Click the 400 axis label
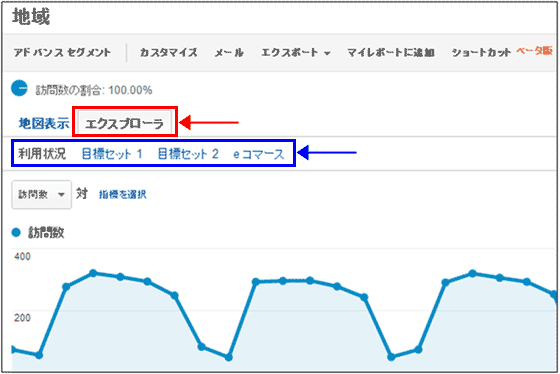The image size is (560, 374). (x=22, y=256)
